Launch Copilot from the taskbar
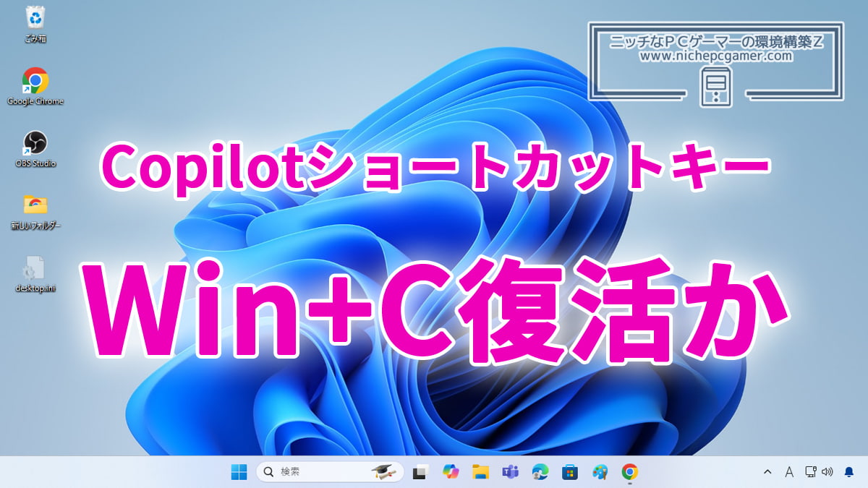 tap(451, 472)
